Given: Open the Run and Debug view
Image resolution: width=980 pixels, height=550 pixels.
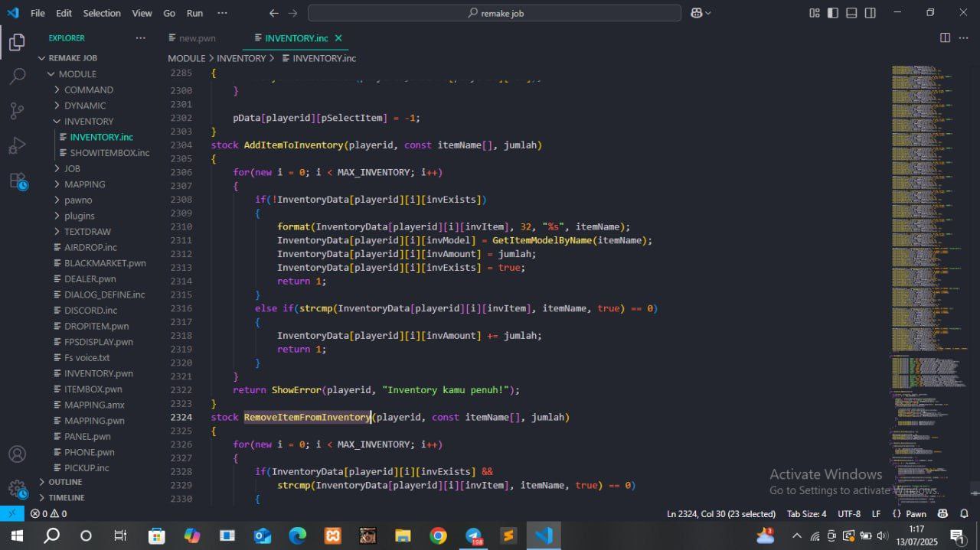Looking at the screenshot, I should tap(17, 146).
